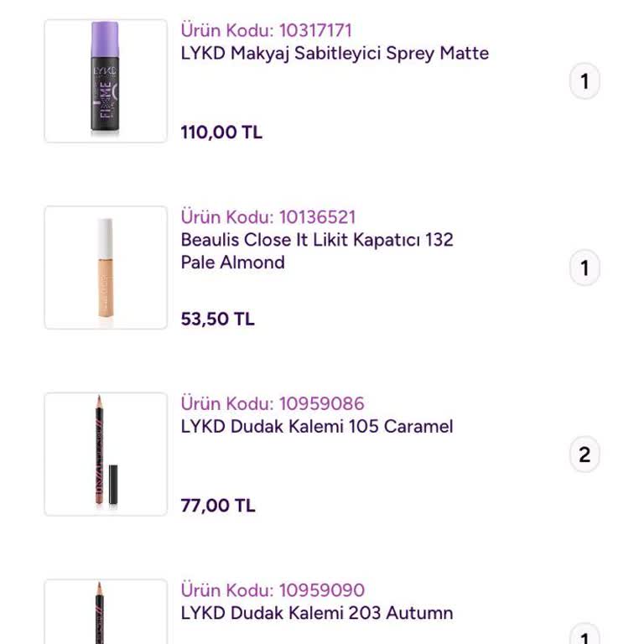
Task: Click quantity 2 badge for Caramel pencil
Action: pyautogui.click(x=584, y=454)
